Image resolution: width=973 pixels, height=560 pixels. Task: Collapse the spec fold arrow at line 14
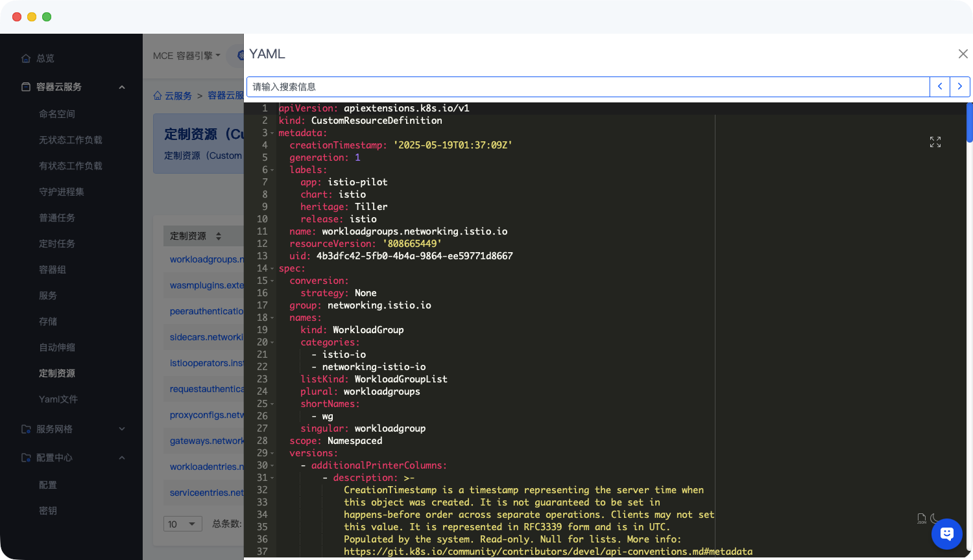tap(272, 268)
